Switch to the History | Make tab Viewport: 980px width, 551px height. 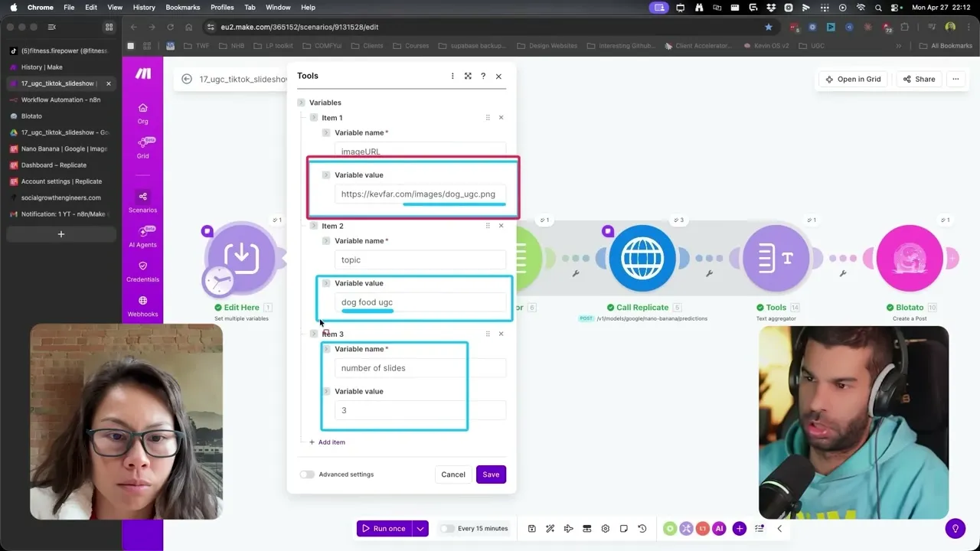coord(60,67)
